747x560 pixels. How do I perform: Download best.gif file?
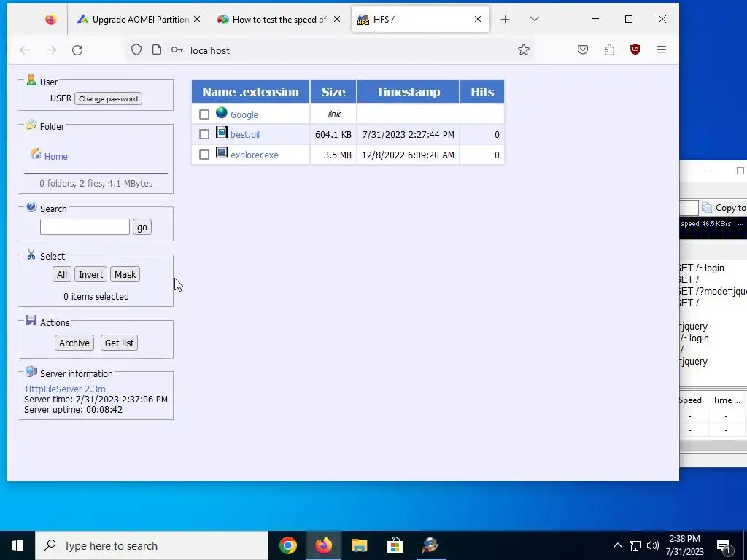245,135
